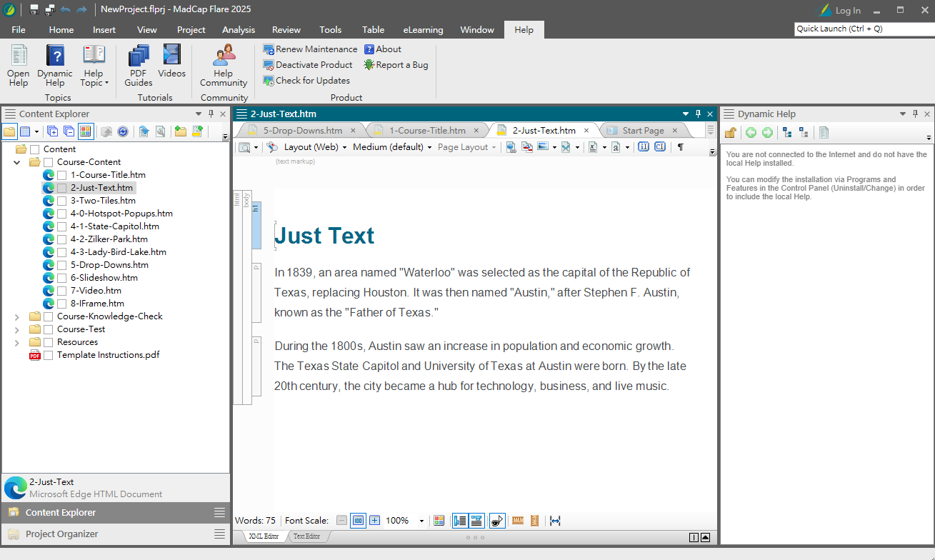Screen dimensions: 935x560
Task: Click the lock icon in Dynamic Help toolbar
Action: [x=730, y=132]
